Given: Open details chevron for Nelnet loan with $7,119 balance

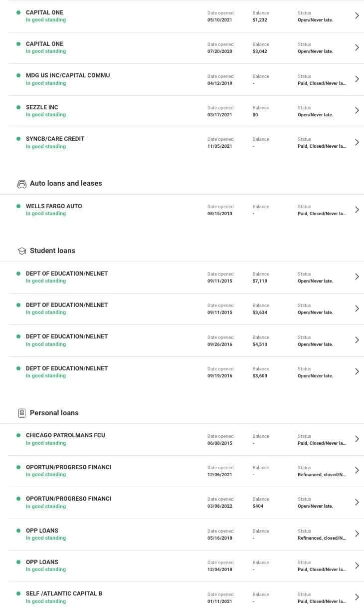Looking at the screenshot, I should (x=357, y=277).
